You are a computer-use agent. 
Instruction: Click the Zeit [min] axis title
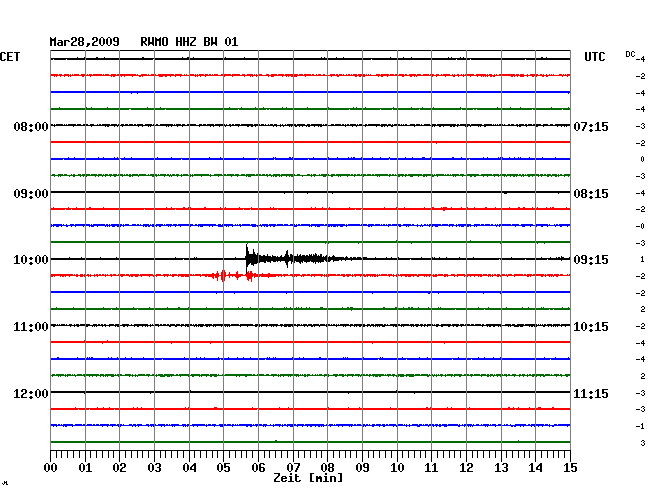tap(308, 478)
